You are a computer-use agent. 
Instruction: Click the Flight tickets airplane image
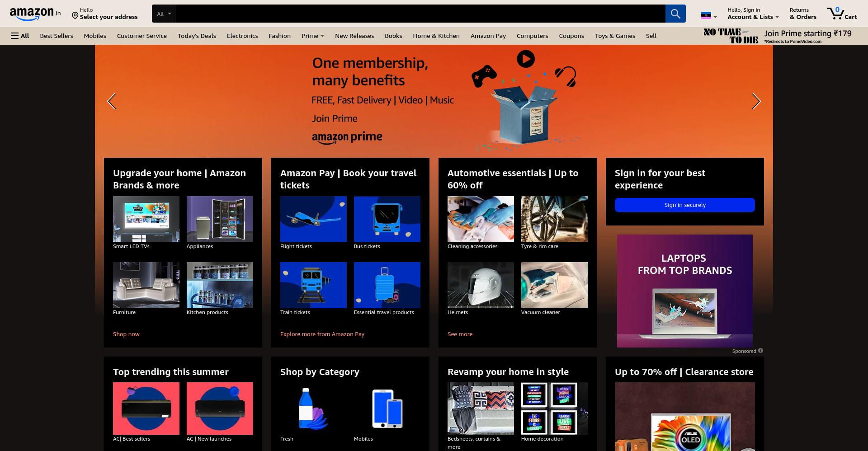coord(313,219)
